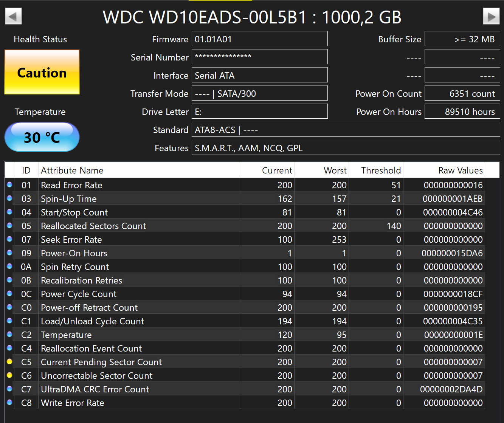Click the Threshold column header
Image resolution: width=504 pixels, height=423 pixels.
coord(376,170)
